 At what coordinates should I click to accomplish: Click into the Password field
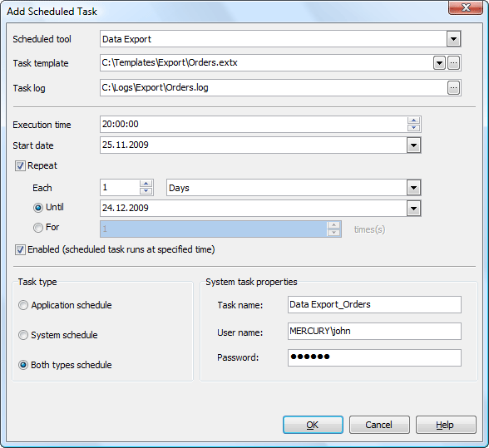374,357
